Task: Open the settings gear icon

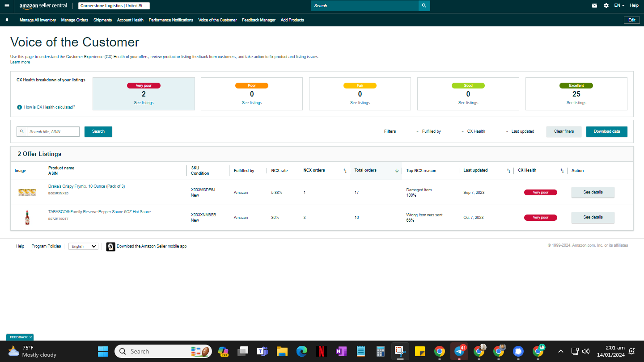Action: (606, 6)
